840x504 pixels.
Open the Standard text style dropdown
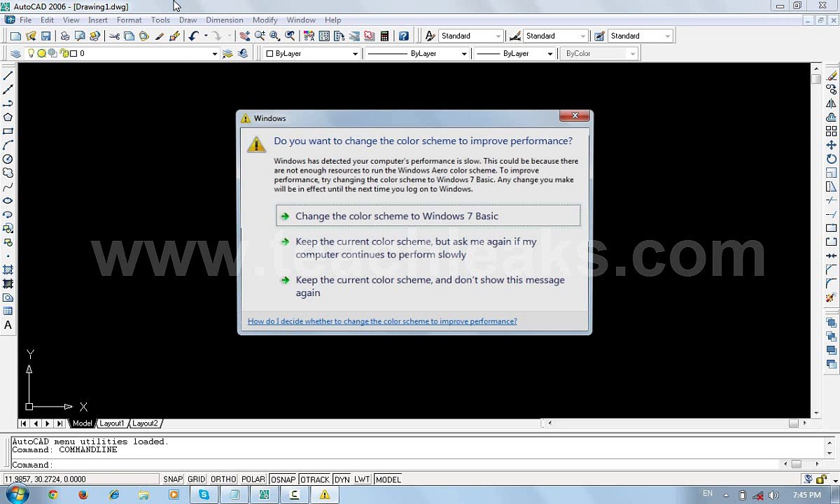click(498, 36)
